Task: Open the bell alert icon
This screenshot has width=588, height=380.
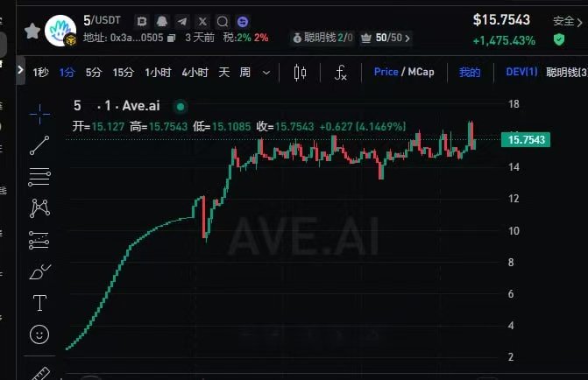Action: (x=162, y=21)
